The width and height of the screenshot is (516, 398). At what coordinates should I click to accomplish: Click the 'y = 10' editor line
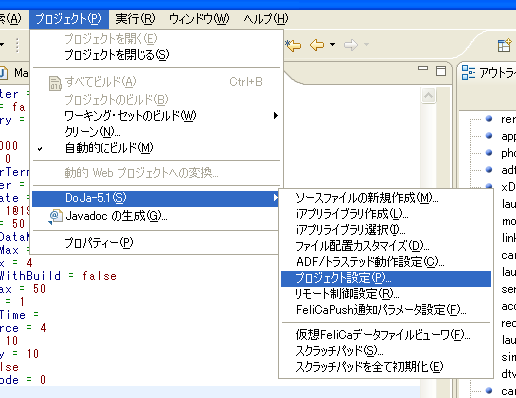pos(20,354)
